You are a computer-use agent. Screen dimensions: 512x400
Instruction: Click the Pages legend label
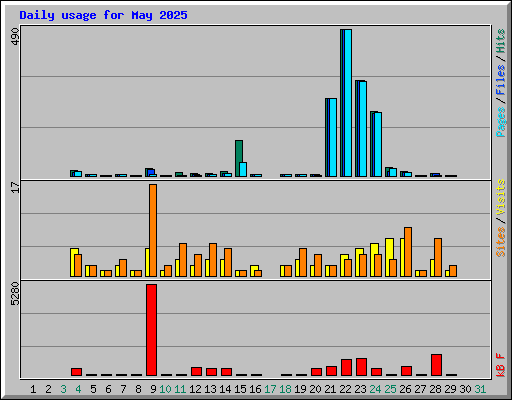[x=501, y=122]
